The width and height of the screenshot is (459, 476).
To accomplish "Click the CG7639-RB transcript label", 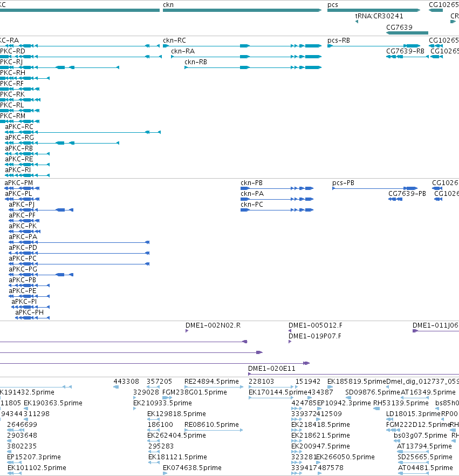I will (x=405, y=51).
